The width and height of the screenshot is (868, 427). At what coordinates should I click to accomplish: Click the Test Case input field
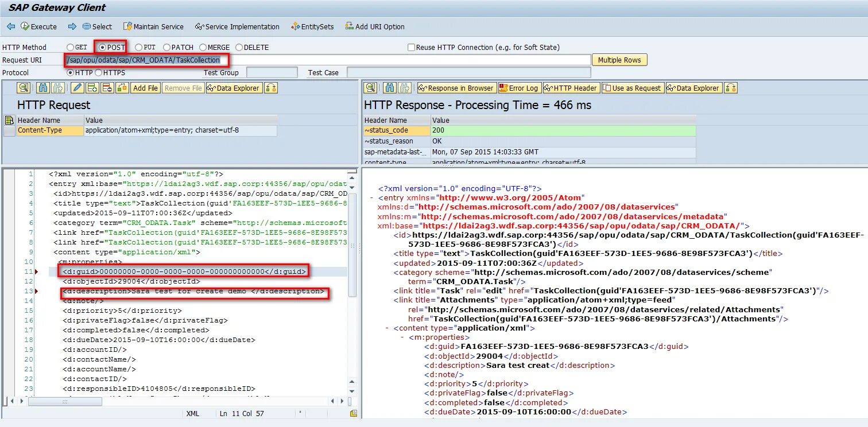click(x=468, y=73)
